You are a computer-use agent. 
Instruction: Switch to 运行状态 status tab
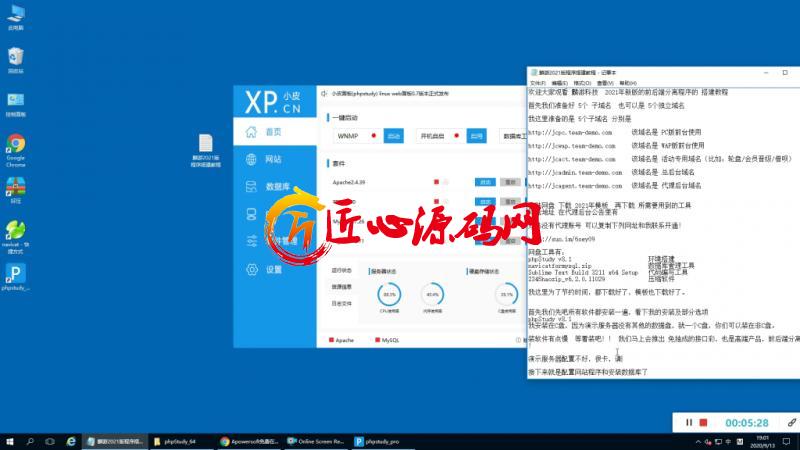tap(341, 270)
